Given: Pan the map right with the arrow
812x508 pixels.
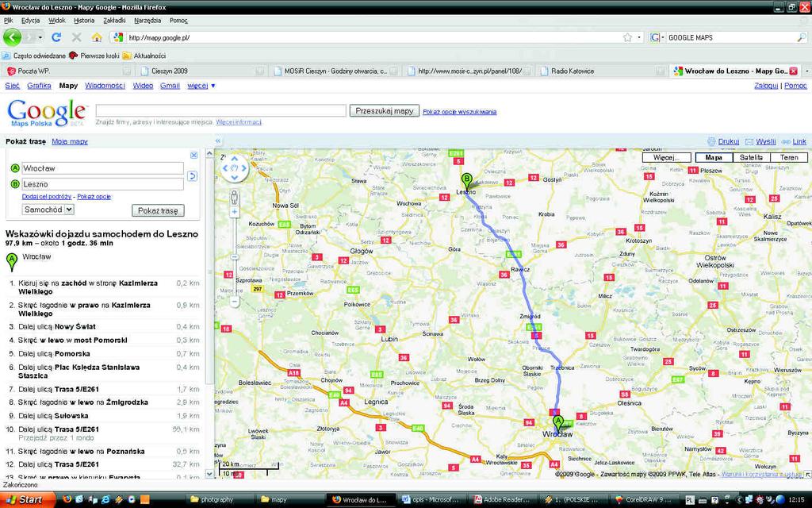Looking at the screenshot, I should point(244,168).
